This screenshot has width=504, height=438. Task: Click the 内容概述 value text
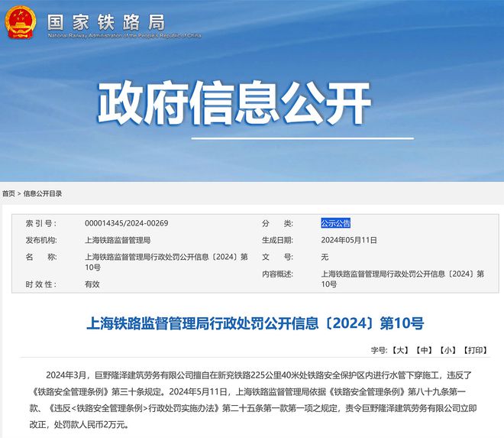point(402,279)
